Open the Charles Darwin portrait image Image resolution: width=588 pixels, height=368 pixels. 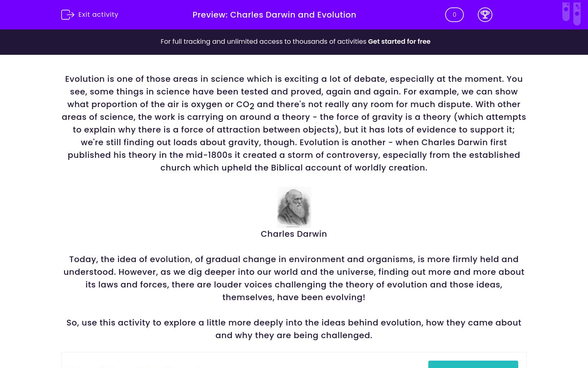(x=294, y=207)
